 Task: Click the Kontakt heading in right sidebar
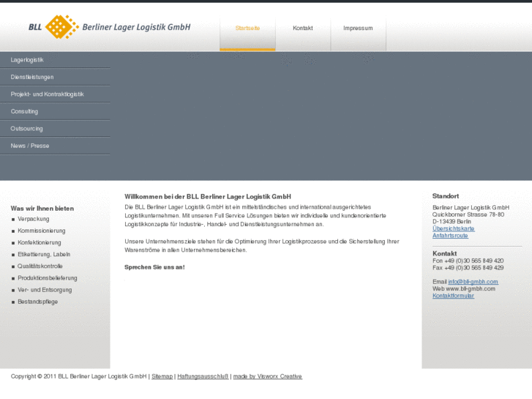tap(444, 253)
